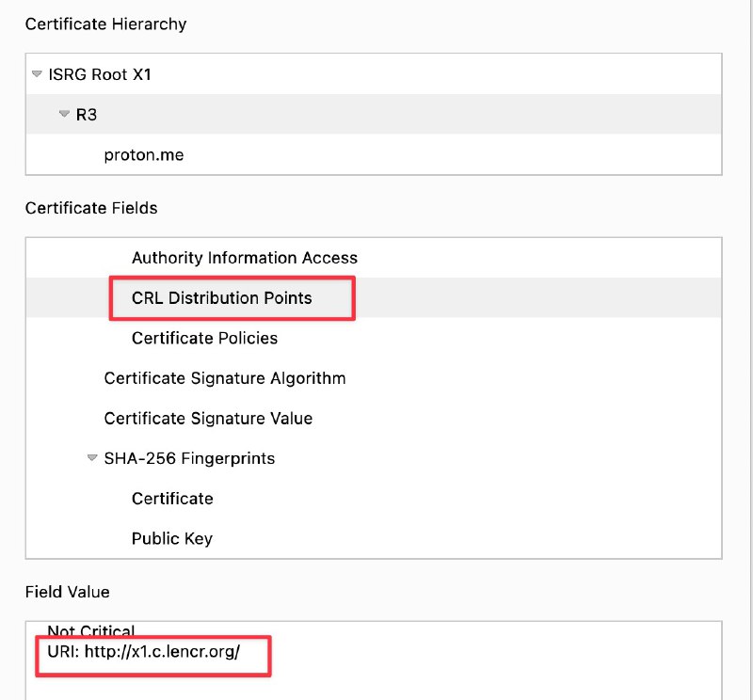Collapse the R3 disclosure triangle

click(x=64, y=114)
